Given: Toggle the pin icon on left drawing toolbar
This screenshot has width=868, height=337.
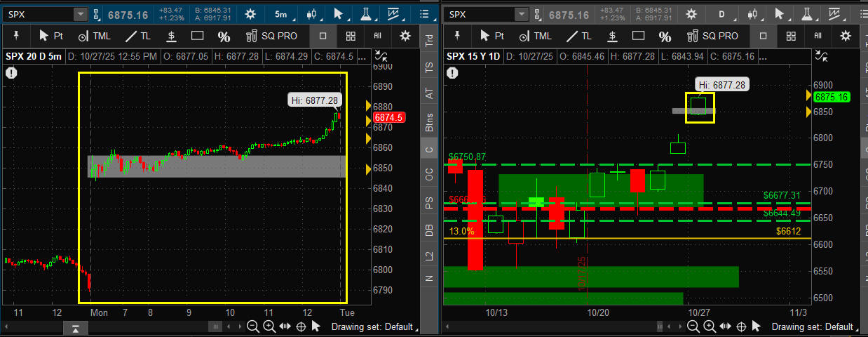Looking at the screenshot, I should pos(17,36).
